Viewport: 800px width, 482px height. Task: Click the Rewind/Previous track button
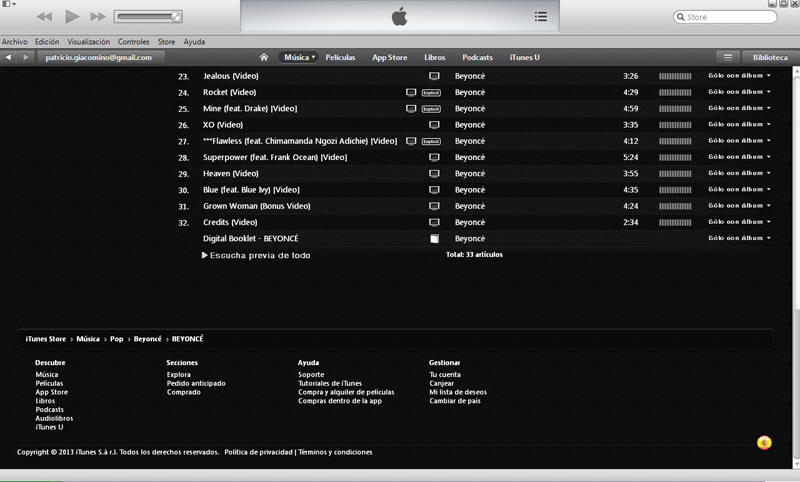(44, 17)
